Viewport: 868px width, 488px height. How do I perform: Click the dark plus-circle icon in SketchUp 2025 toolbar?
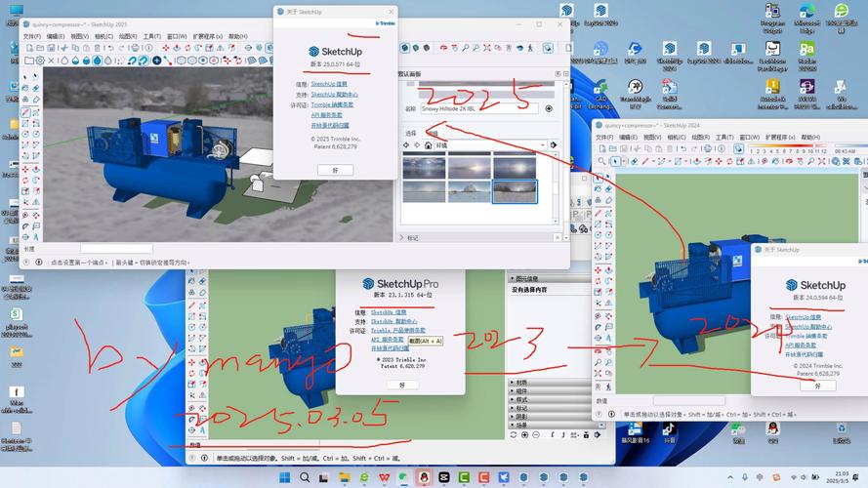click(x=156, y=61)
